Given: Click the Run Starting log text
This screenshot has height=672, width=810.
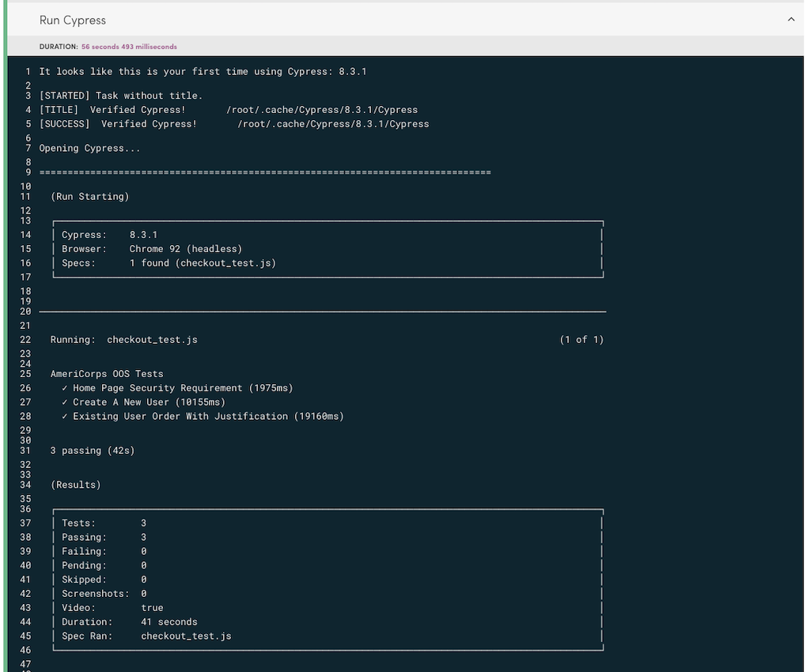Looking at the screenshot, I should coord(89,196).
